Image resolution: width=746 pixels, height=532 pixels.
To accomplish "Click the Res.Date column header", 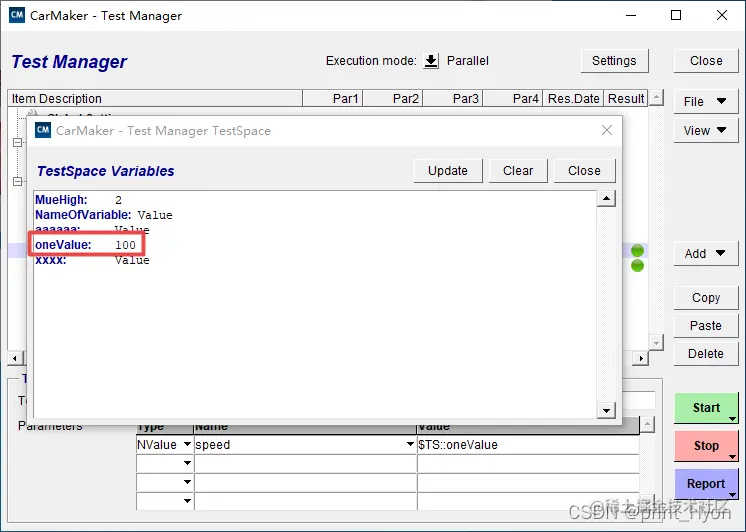I will point(573,99).
